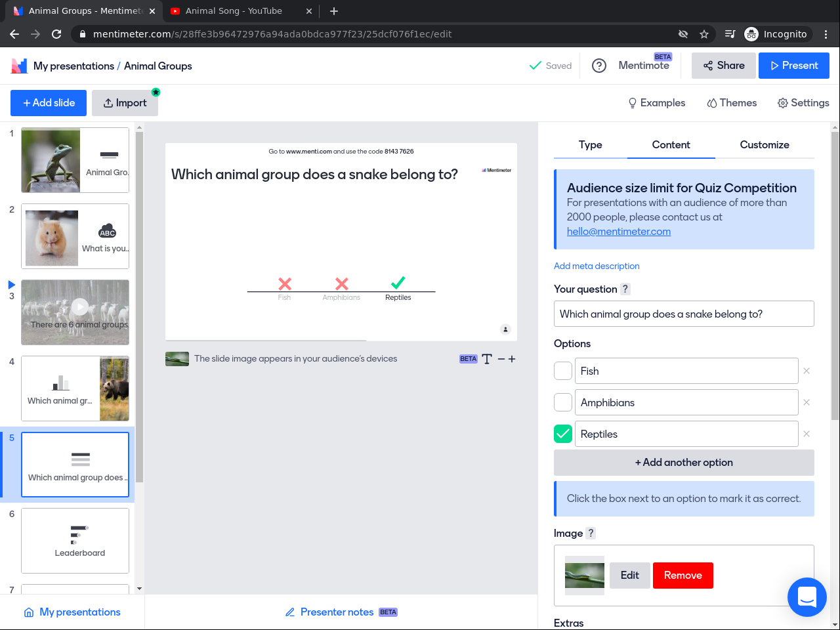This screenshot has height=630, width=840.
Task: Click the help icon next to Image
Action: [x=591, y=533]
